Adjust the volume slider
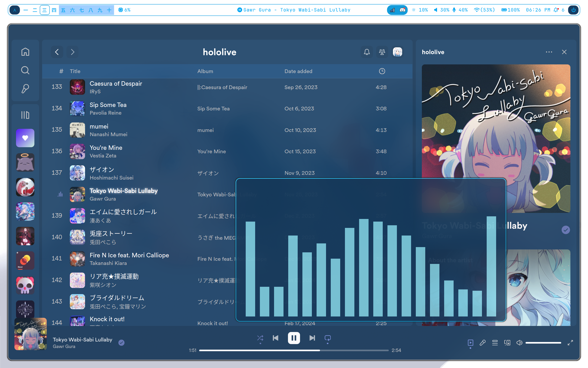 (x=543, y=343)
